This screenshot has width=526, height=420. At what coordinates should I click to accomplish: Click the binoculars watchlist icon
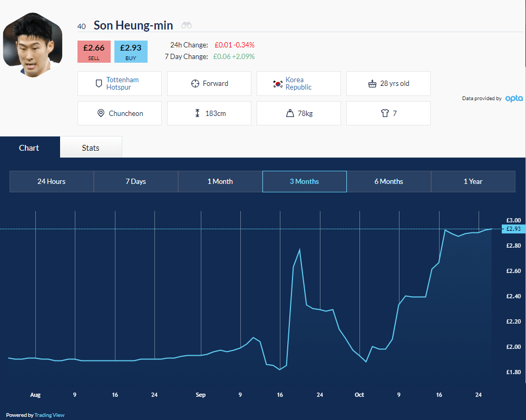[x=187, y=25]
